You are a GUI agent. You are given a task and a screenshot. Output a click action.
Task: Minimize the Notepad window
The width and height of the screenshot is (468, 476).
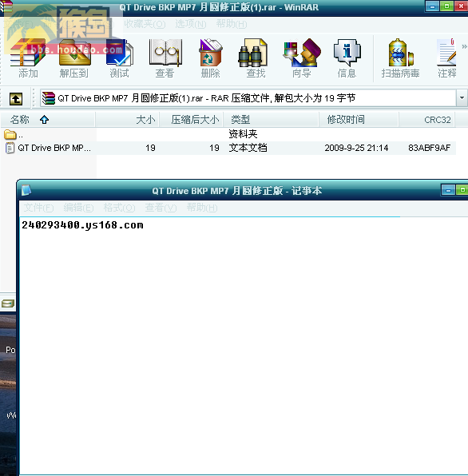pyautogui.click(x=448, y=190)
